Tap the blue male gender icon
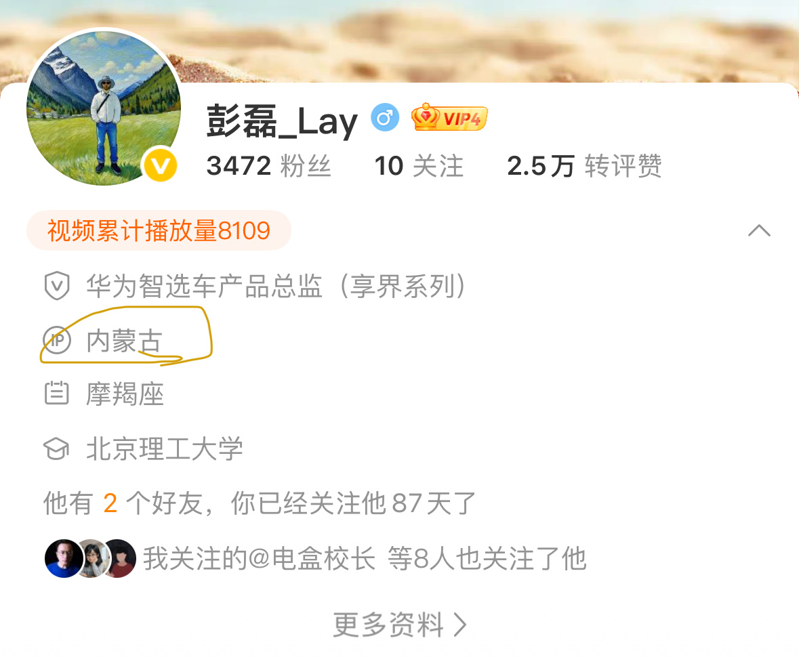The image size is (799, 672). 385,118
